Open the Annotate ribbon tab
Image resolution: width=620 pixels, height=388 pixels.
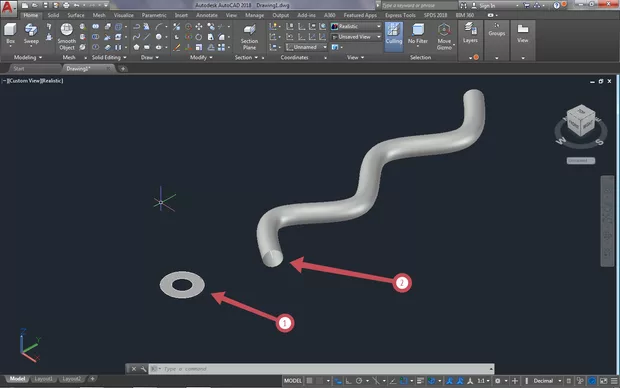click(207, 15)
